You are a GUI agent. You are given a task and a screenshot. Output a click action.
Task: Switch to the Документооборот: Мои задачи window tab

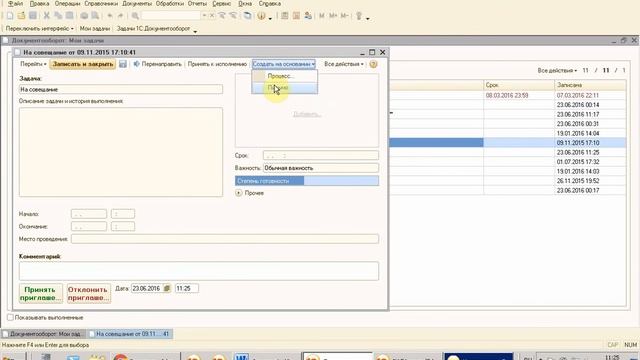(x=43, y=334)
